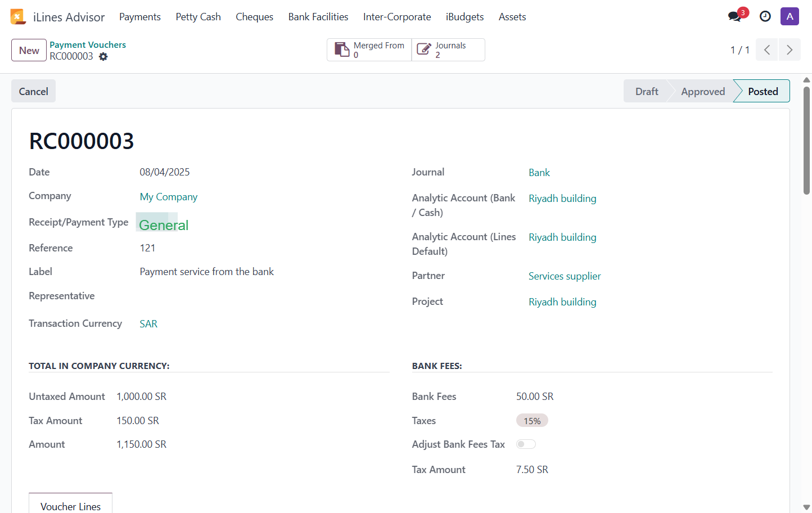Open the Petty Cash menu

click(x=199, y=17)
